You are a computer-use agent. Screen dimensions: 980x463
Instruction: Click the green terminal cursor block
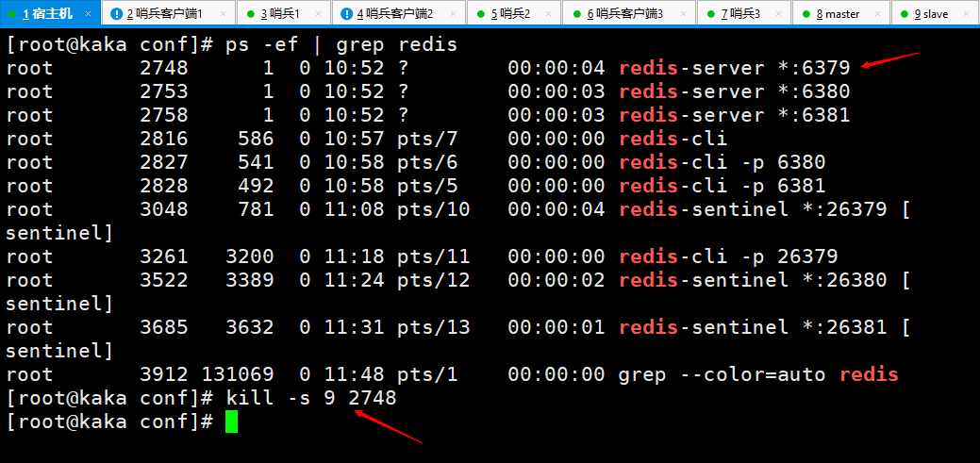tap(231, 422)
